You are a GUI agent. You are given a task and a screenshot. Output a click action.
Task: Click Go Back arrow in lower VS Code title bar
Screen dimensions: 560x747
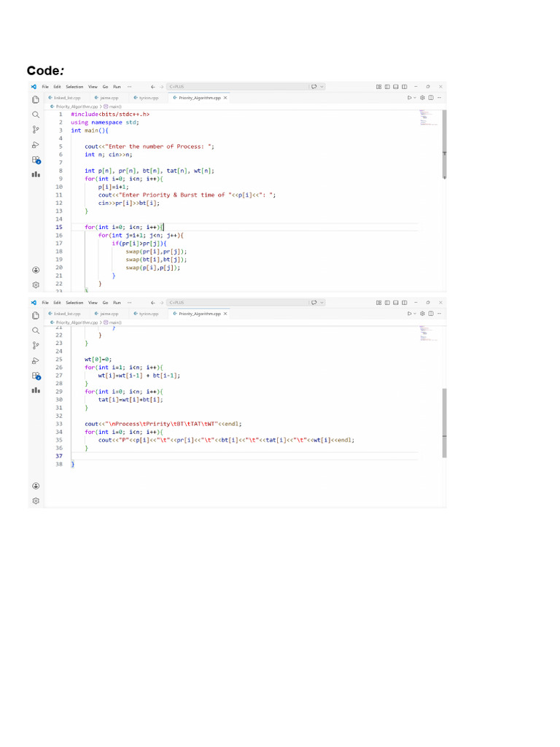pyautogui.click(x=153, y=303)
